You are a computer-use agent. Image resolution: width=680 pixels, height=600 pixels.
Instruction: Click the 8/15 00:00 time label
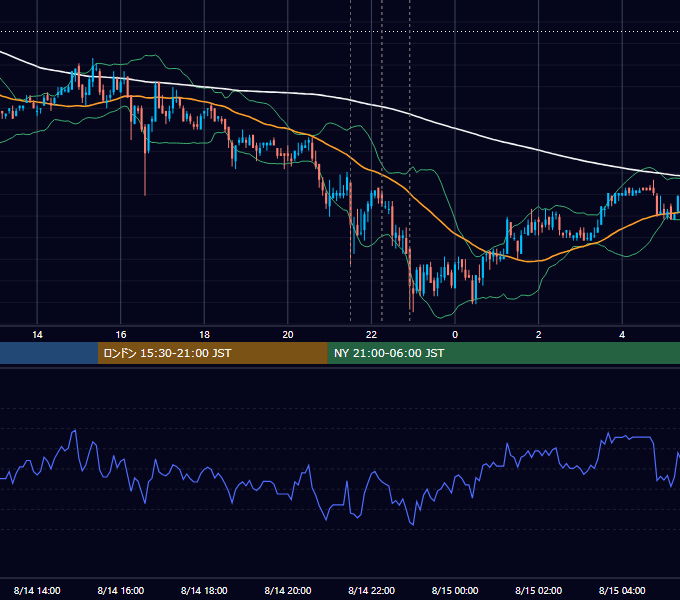point(455,590)
